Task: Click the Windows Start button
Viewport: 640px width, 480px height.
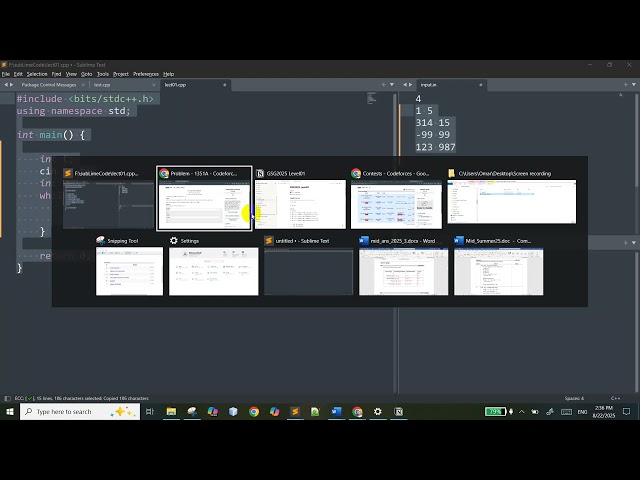Action: pos(10,412)
